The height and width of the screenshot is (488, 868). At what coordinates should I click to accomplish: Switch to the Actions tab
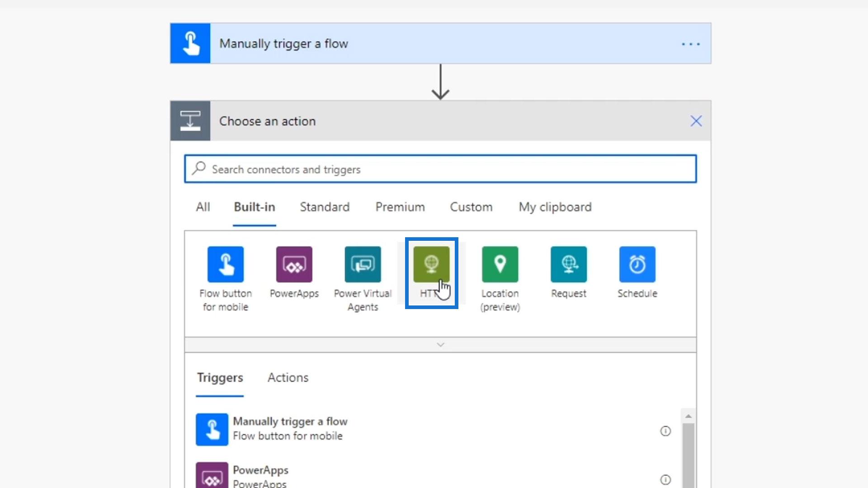tap(288, 378)
